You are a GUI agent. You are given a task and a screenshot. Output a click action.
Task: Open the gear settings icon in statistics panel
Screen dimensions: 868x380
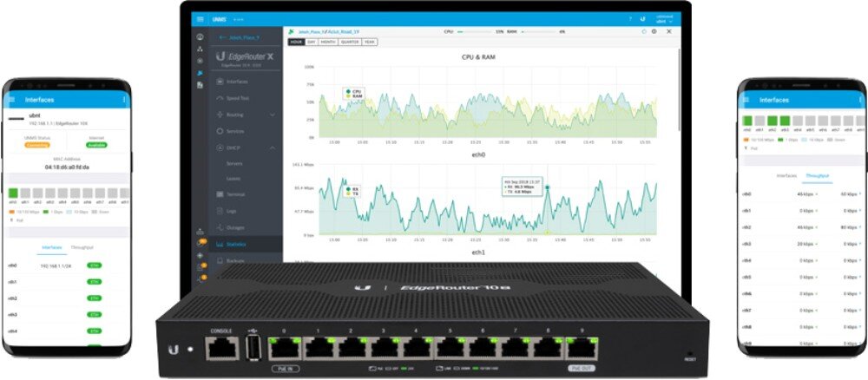(654, 31)
